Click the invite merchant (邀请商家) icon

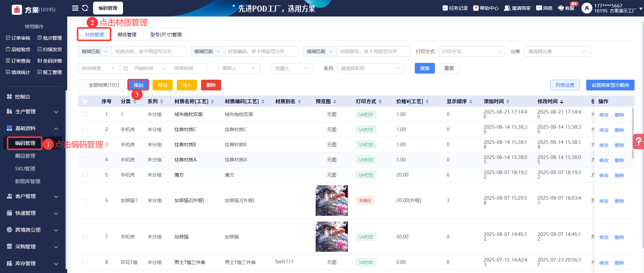pos(507,8)
